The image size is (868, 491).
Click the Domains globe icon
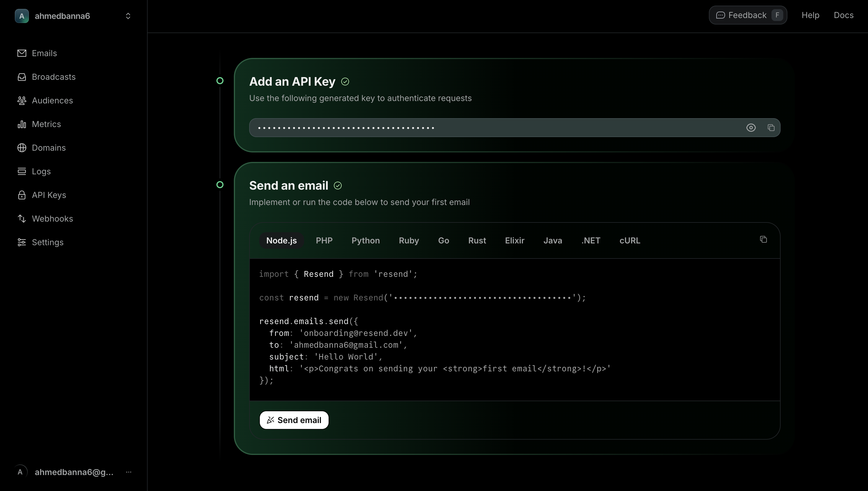22,148
